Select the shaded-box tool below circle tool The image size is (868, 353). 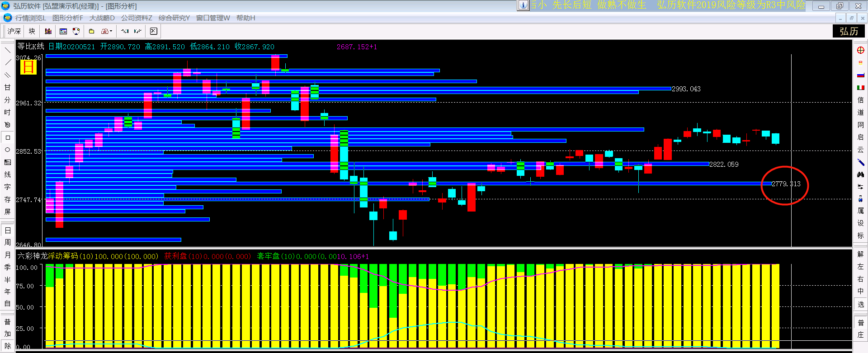pos(8,162)
